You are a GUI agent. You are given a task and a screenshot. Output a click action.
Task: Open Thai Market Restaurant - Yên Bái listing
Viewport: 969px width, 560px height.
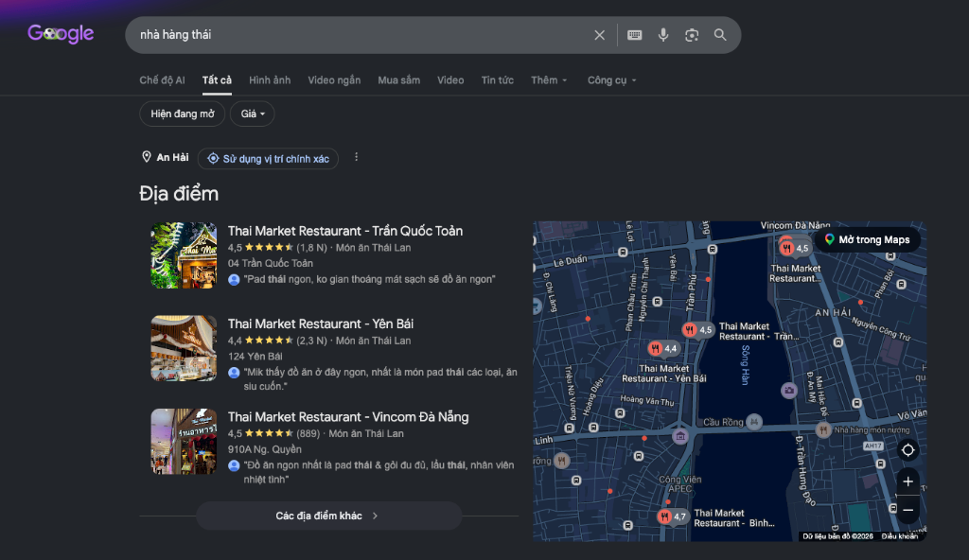320,324
